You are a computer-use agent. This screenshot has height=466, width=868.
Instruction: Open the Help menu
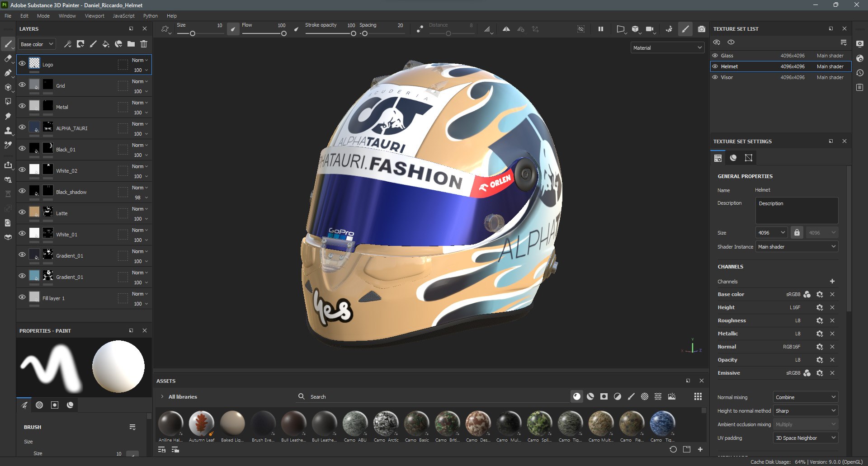pos(172,16)
